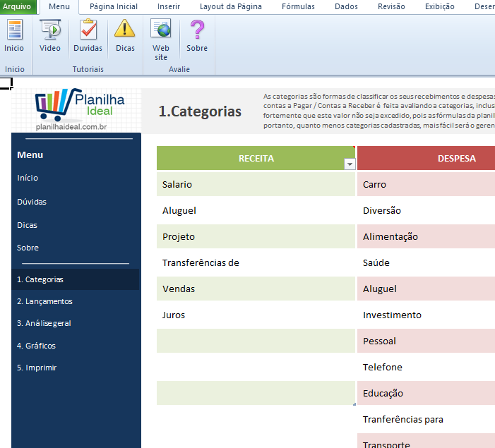Select the Transferências de cell

[x=256, y=263]
